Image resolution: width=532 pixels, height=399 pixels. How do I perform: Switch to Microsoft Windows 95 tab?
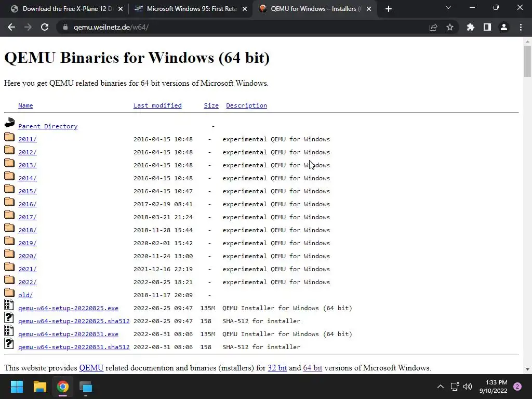(191, 9)
